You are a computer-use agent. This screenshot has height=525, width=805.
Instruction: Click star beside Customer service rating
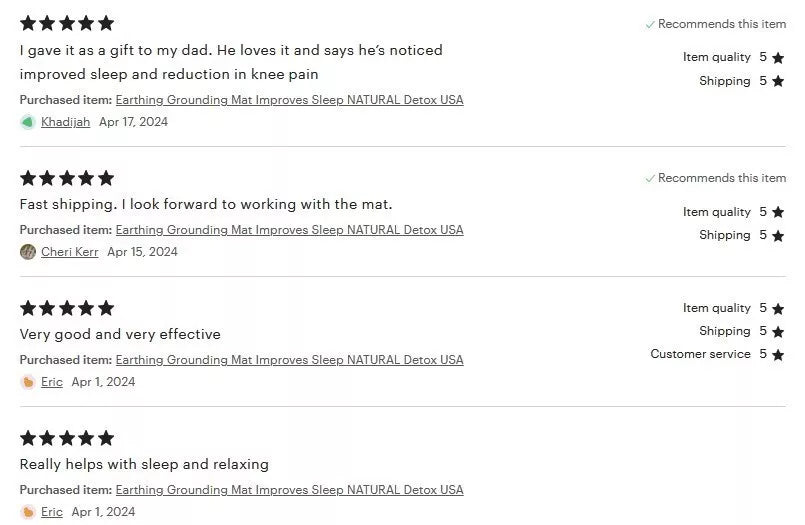(778, 355)
